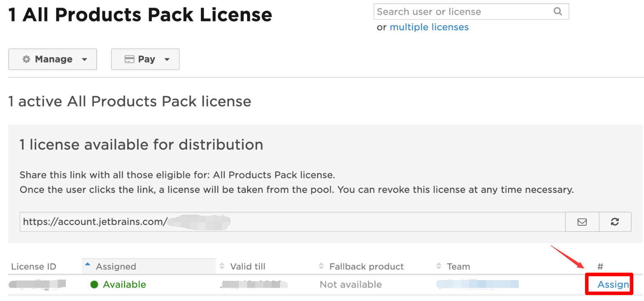This screenshot has width=644, height=301.
Task: Click the blurred License ID value
Action: pos(37,284)
